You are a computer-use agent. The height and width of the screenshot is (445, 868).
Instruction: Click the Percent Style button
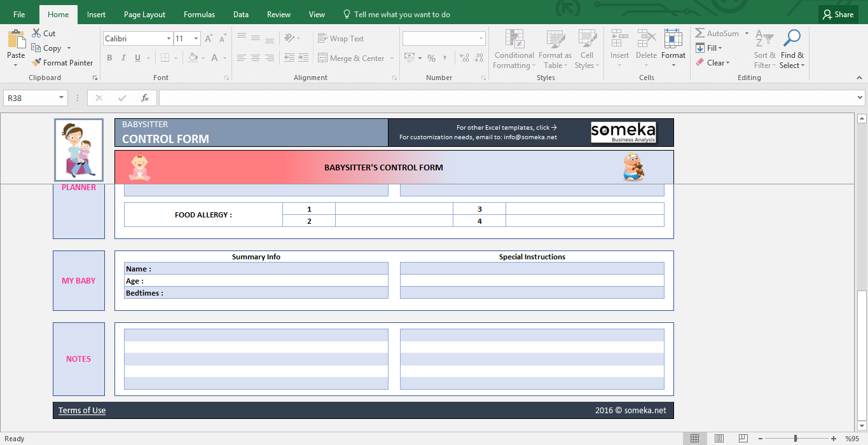(x=431, y=58)
